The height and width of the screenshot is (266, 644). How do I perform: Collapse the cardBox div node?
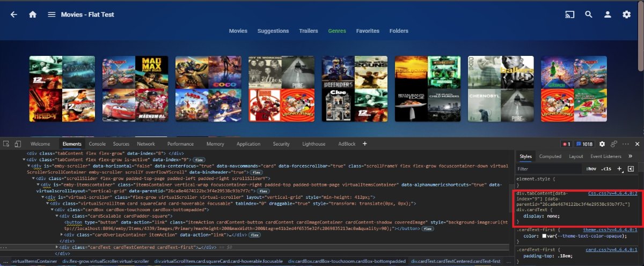click(x=53, y=210)
